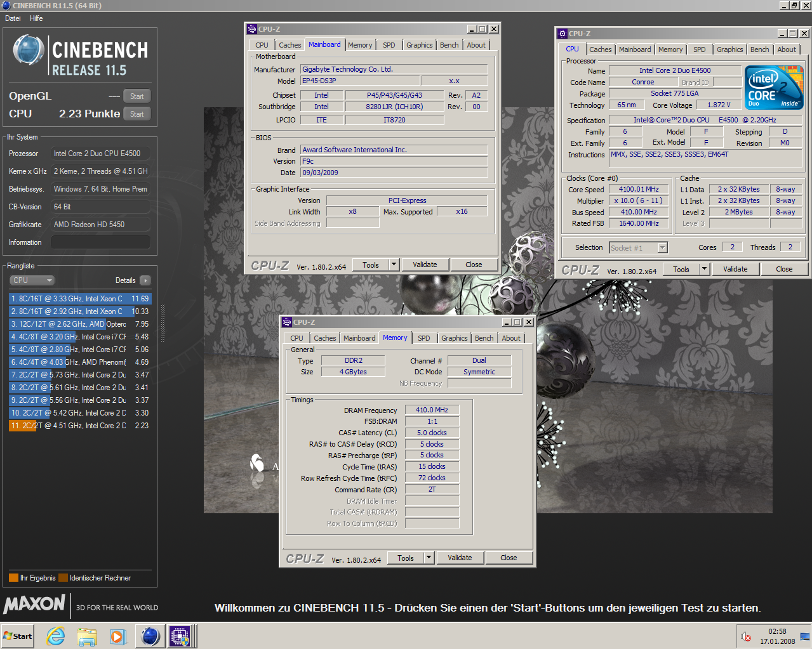Switch to CPU-Z taskbar icon
The image size is (812, 649).
(x=180, y=636)
